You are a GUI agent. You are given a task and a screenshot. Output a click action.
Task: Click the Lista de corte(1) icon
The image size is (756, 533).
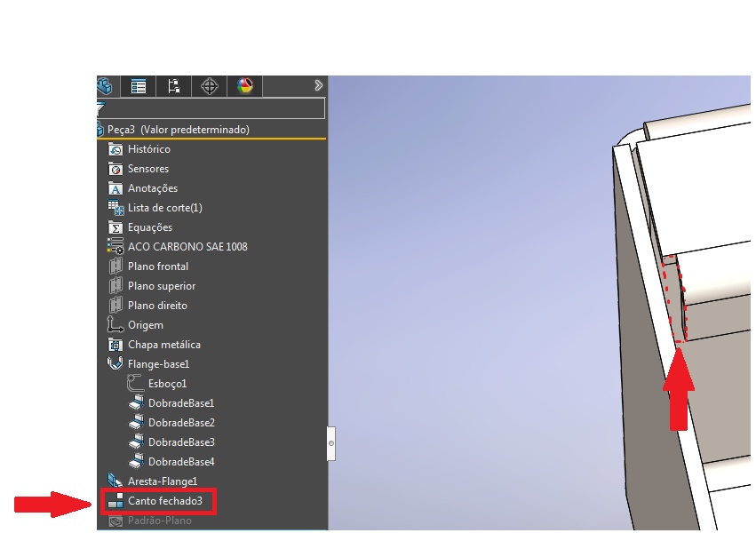pyautogui.click(x=115, y=208)
